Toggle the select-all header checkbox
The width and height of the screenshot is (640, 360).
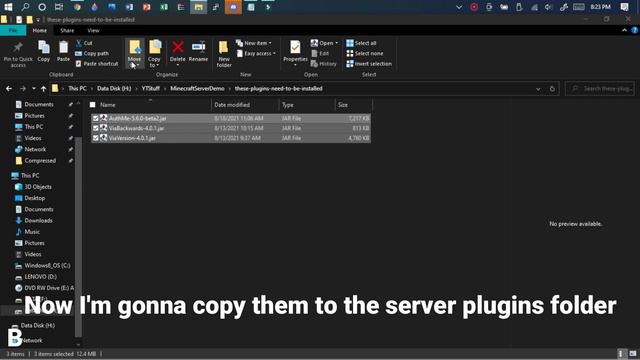pyautogui.click(x=93, y=105)
